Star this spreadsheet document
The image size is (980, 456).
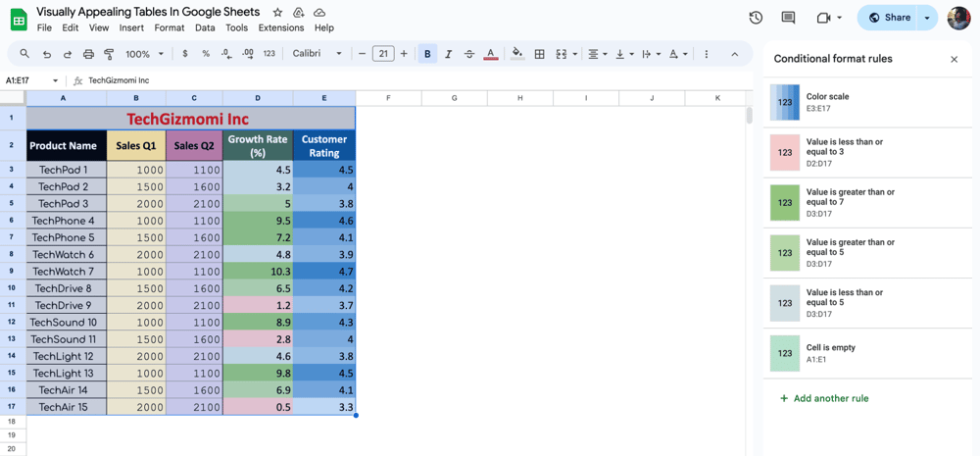coord(277,13)
